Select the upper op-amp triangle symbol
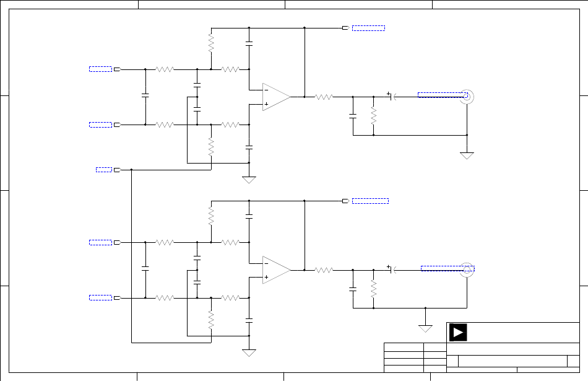Image resolution: width=588 pixels, height=381 pixels. click(x=277, y=97)
